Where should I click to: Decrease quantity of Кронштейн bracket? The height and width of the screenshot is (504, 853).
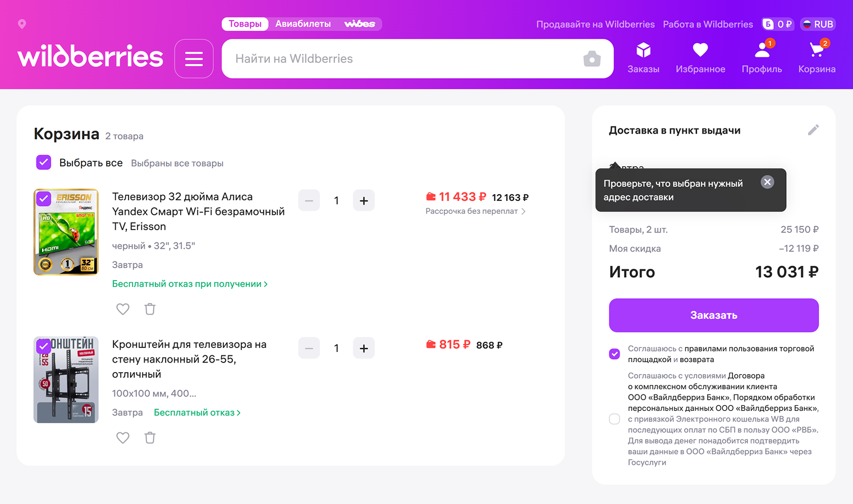coord(309,348)
